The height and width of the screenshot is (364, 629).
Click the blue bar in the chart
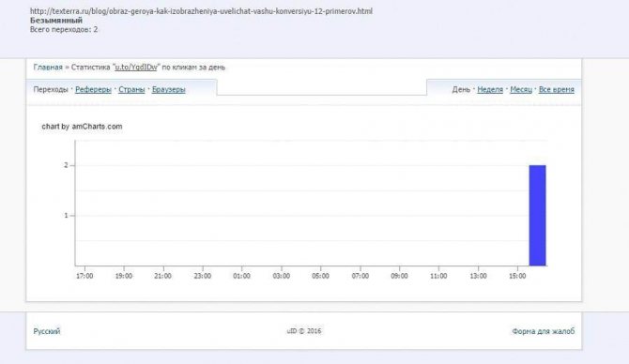(x=538, y=215)
